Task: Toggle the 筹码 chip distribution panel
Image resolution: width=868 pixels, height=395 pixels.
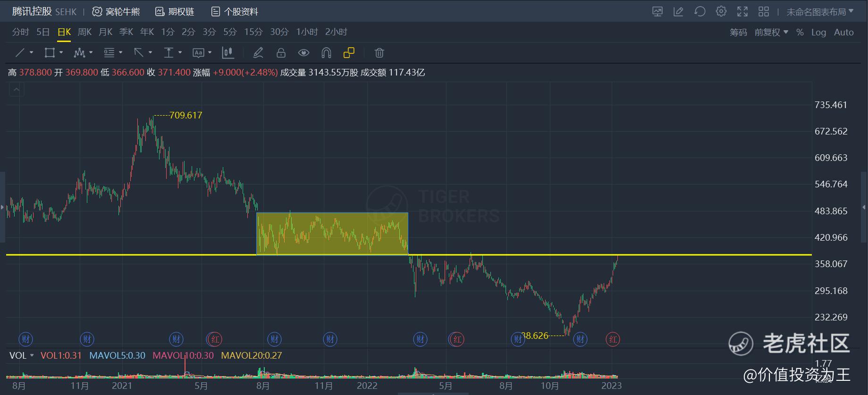Action: coord(739,32)
